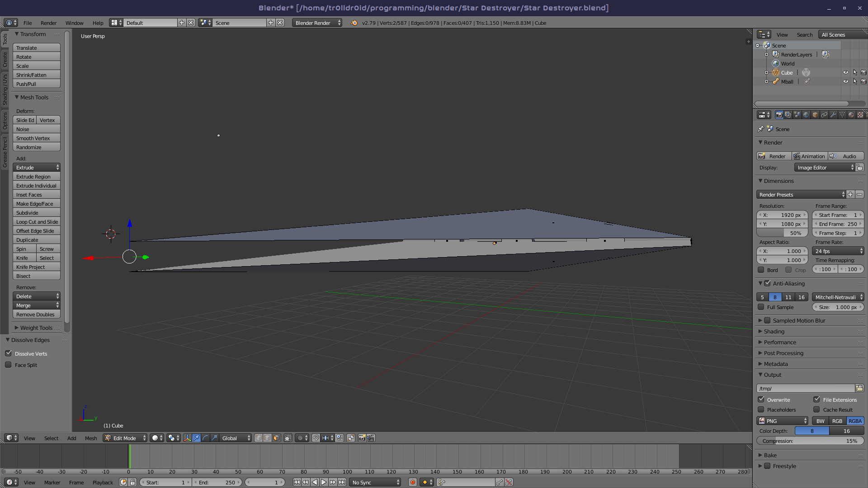Toggle the Anti-Aliasing checkbox
This screenshot has height=488, width=868.
(768, 283)
